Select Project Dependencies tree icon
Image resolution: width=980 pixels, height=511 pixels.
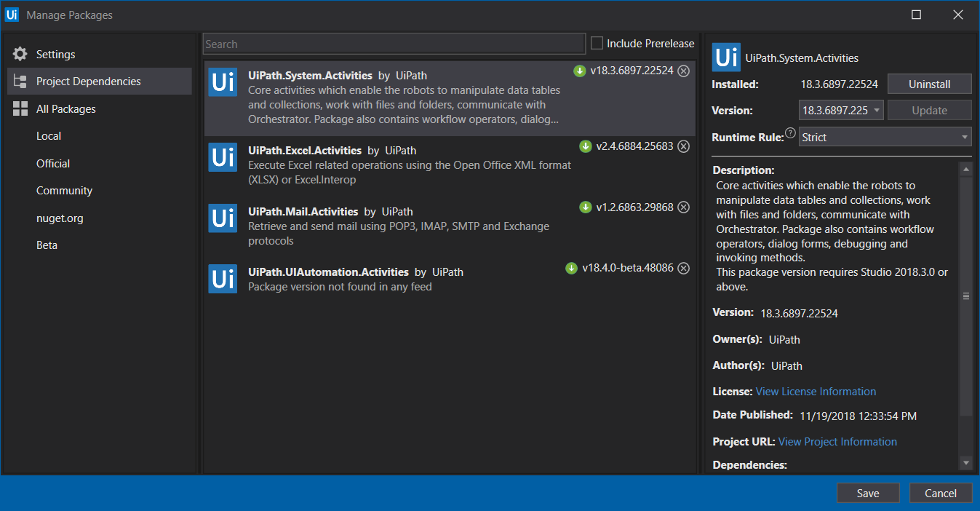coord(20,82)
